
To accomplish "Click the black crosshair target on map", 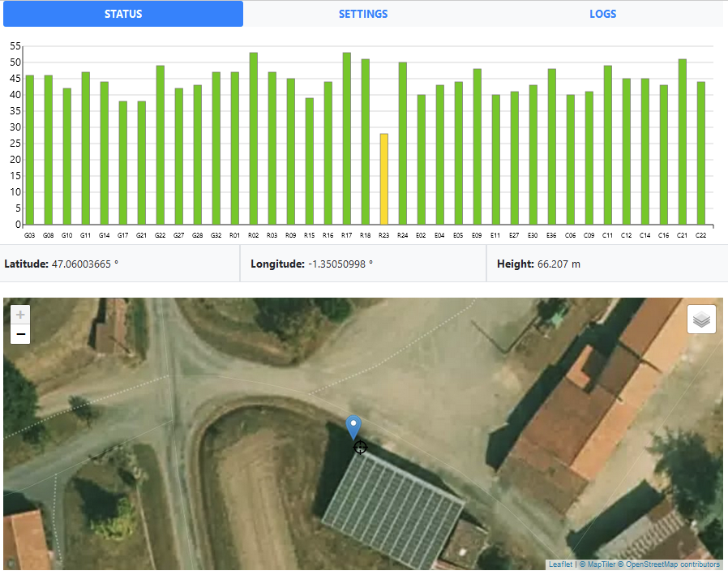I will point(360,448).
